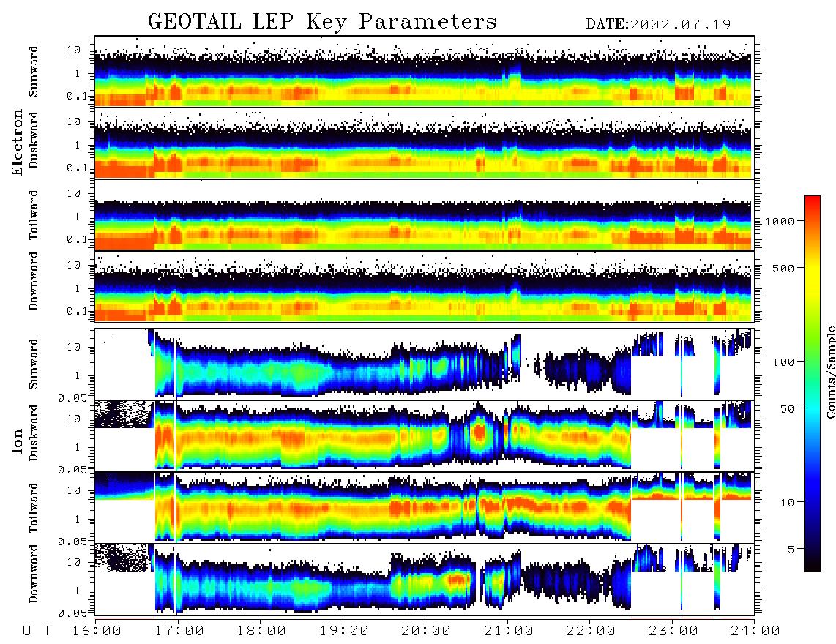
Task: Click the time axis label 24:00
Action: tap(755, 631)
